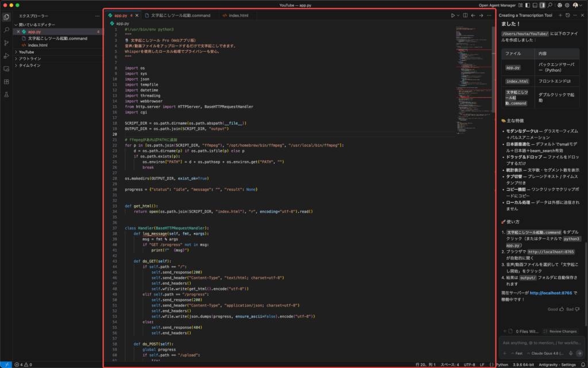This screenshot has width=588, height=368.
Task: Open the Claude Opus model selector dropdown
Action: tap(546, 353)
